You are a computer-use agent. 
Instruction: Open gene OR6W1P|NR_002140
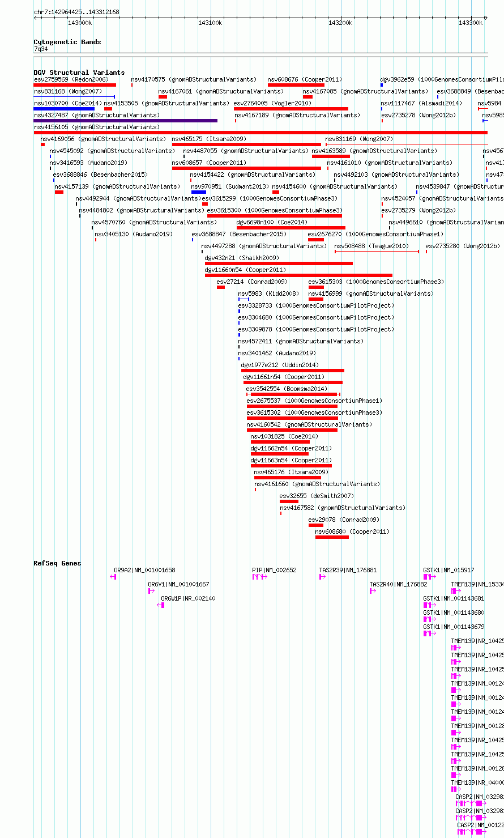click(188, 599)
